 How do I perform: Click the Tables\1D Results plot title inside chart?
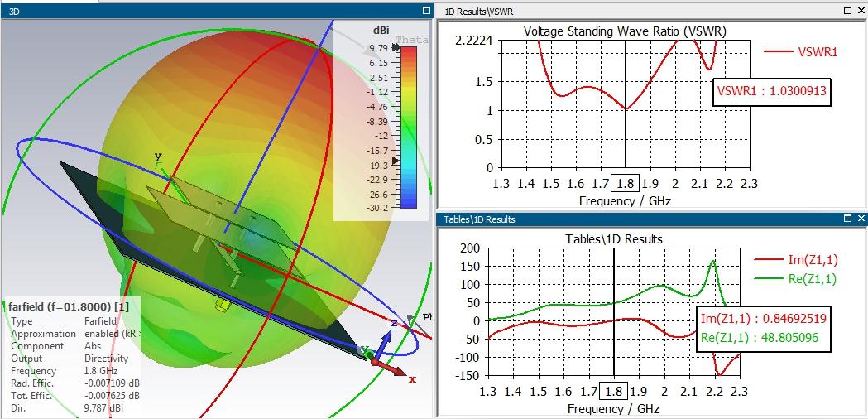pos(613,239)
